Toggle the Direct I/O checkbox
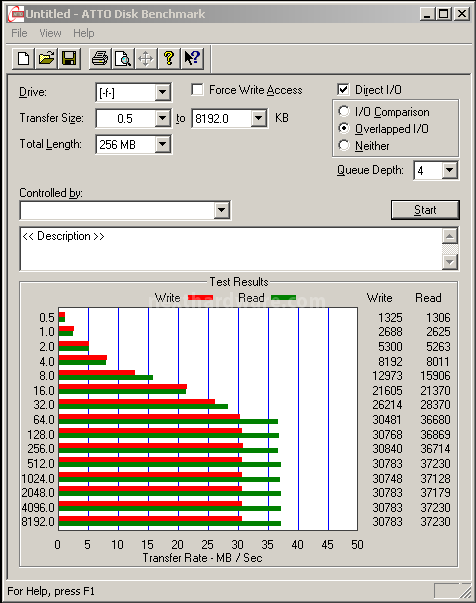Screen dimensions: 476x603 click(343, 90)
